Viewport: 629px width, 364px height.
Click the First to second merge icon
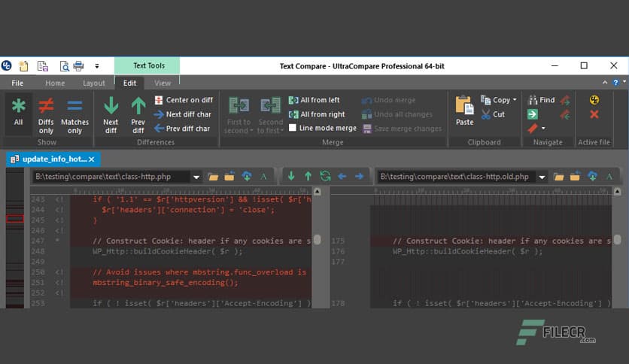pos(239,106)
